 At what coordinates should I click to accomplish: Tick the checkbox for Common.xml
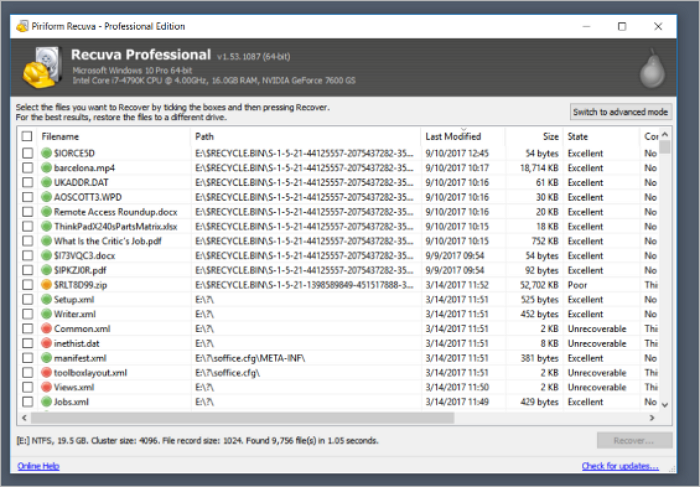point(28,329)
